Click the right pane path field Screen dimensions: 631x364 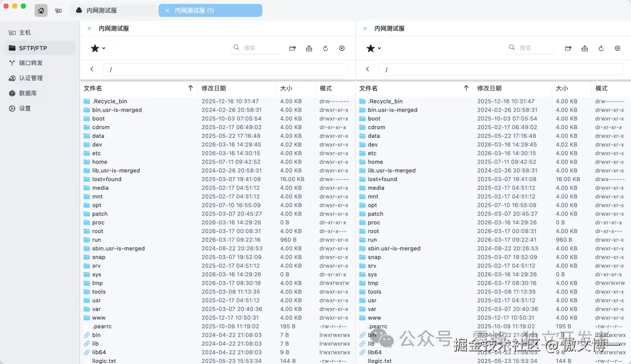(x=501, y=69)
